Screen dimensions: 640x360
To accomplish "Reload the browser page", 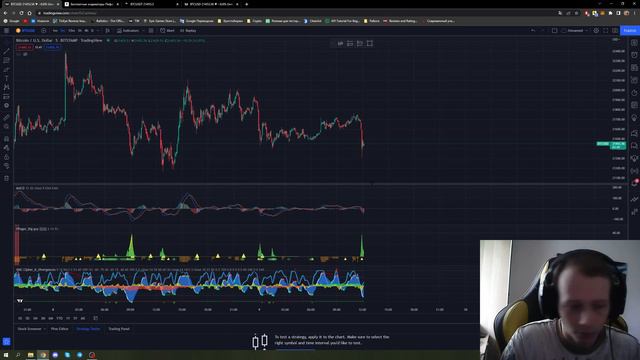I will click(21, 13).
